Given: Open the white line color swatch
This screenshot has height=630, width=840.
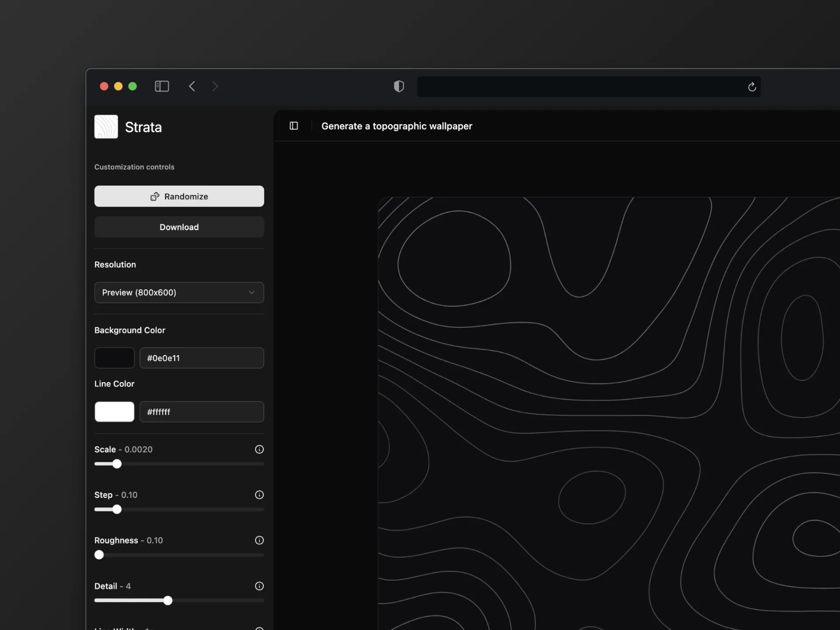Looking at the screenshot, I should (x=115, y=412).
